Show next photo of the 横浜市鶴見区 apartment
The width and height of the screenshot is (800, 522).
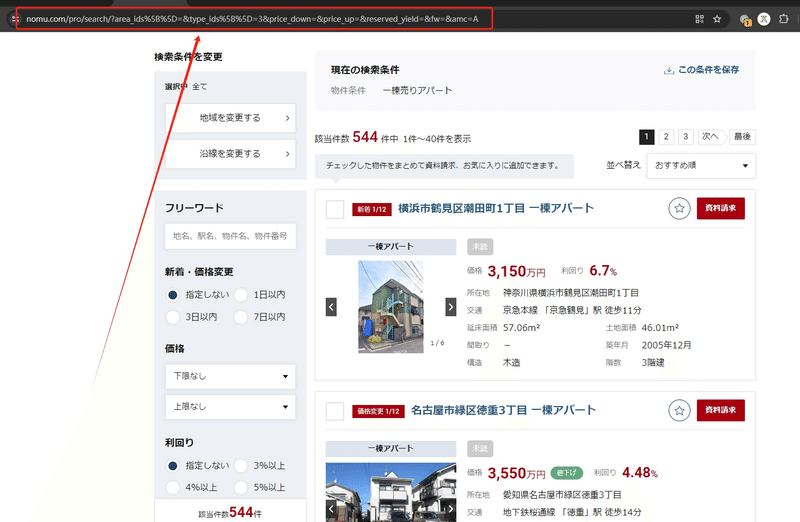451,307
